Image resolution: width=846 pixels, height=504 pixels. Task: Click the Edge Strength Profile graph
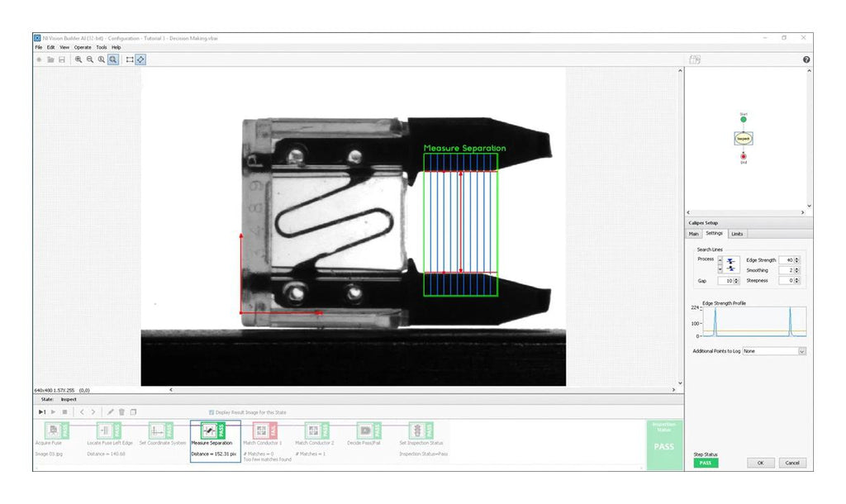click(x=754, y=321)
